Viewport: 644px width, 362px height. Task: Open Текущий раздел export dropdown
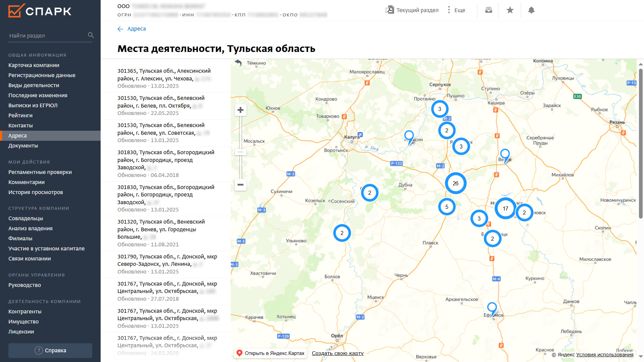(x=412, y=10)
